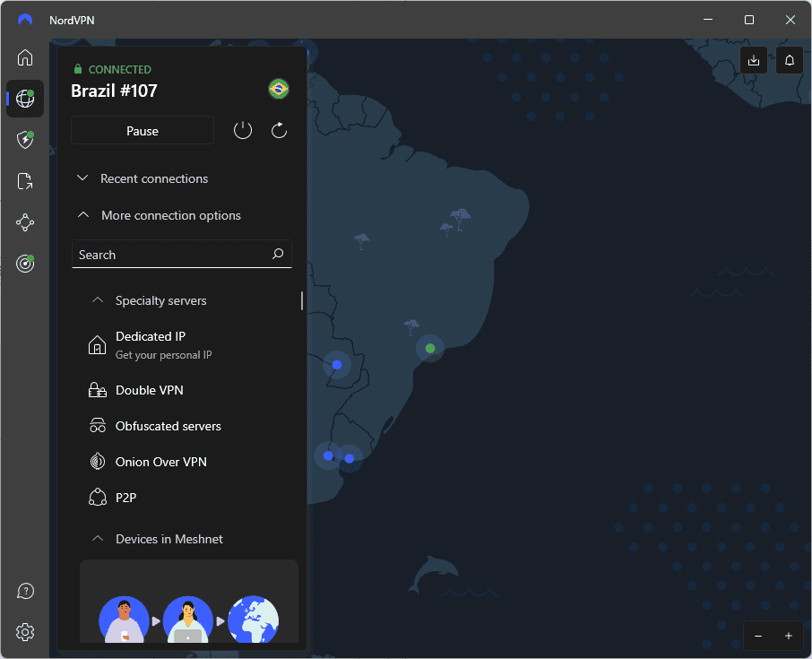Open the notifications bell
The height and width of the screenshot is (659, 812).
point(790,60)
